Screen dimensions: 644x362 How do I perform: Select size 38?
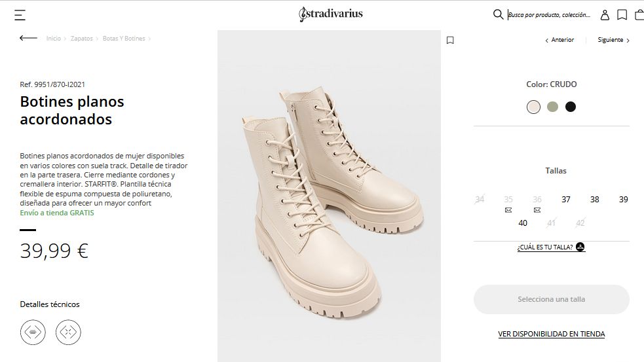594,200
